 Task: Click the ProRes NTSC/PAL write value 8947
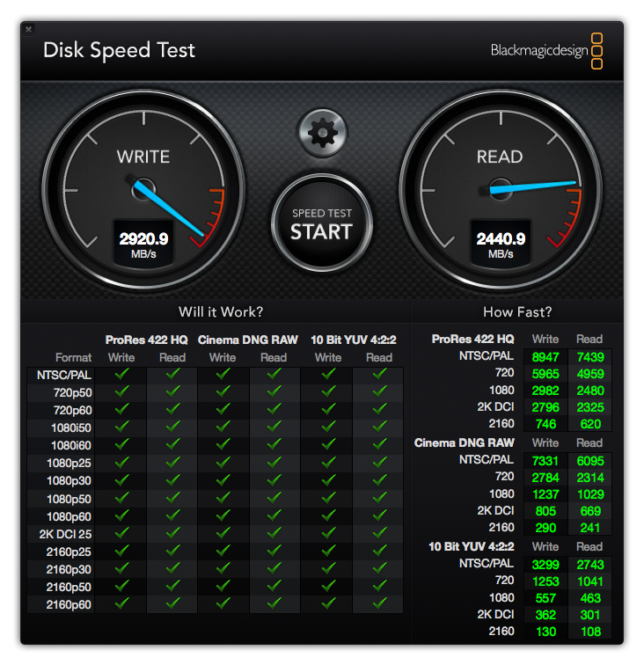pos(545,357)
